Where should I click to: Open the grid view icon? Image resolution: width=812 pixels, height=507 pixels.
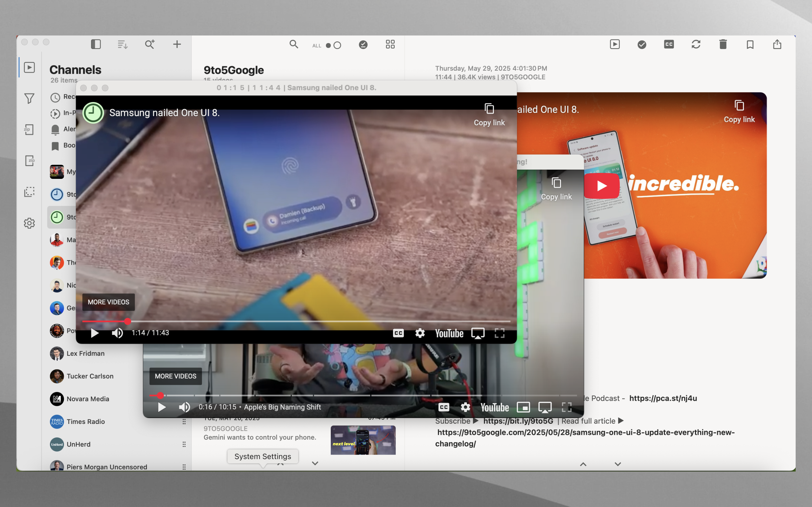point(390,44)
